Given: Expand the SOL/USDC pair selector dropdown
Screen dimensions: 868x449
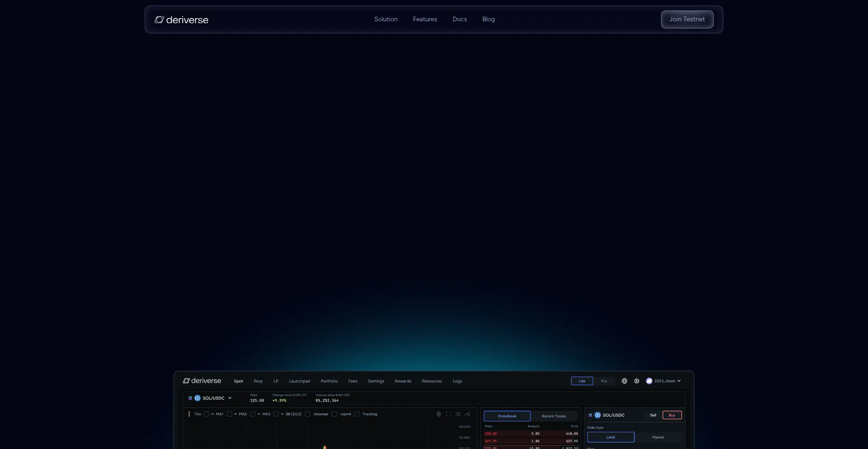Looking at the screenshot, I should pyautogui.click(x=230, y=398).
